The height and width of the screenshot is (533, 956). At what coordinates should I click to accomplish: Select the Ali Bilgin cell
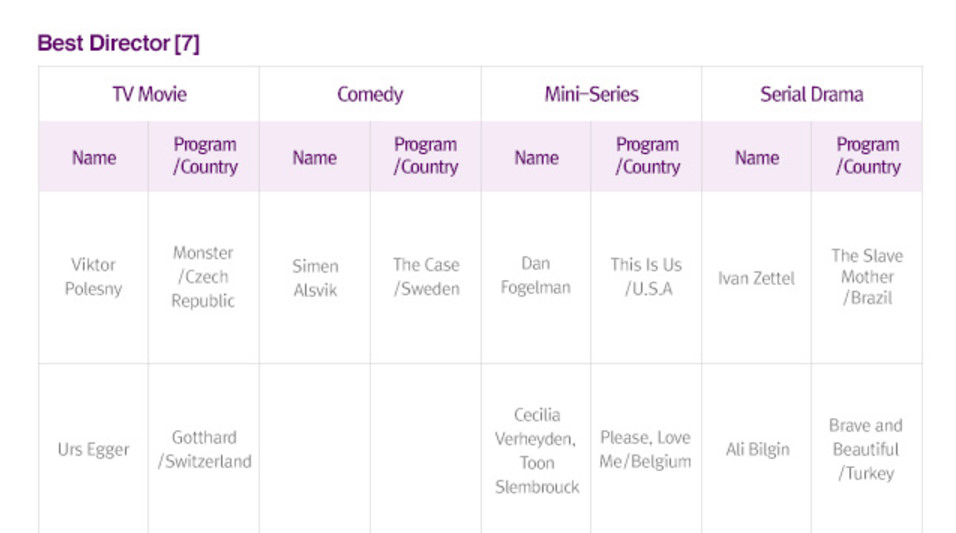pos(756,449)
